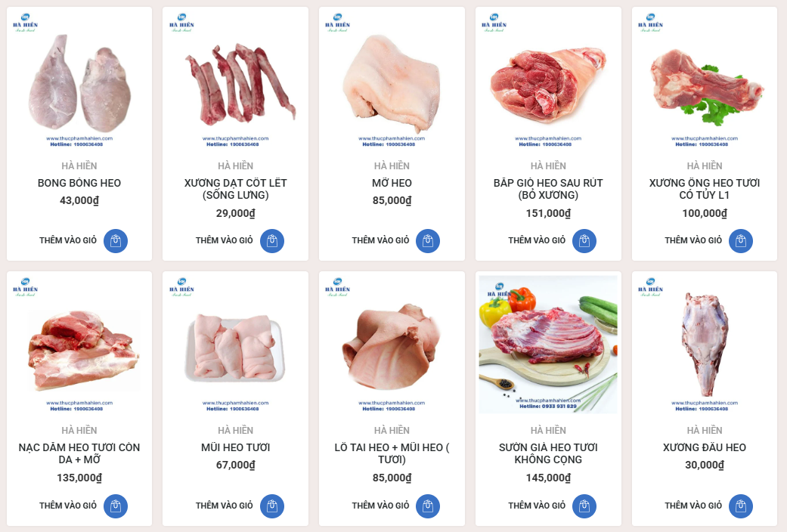Add Mỡ Heo using the blue bag icon
Viewport: 787px width, 532px height.
pos(428,241)
